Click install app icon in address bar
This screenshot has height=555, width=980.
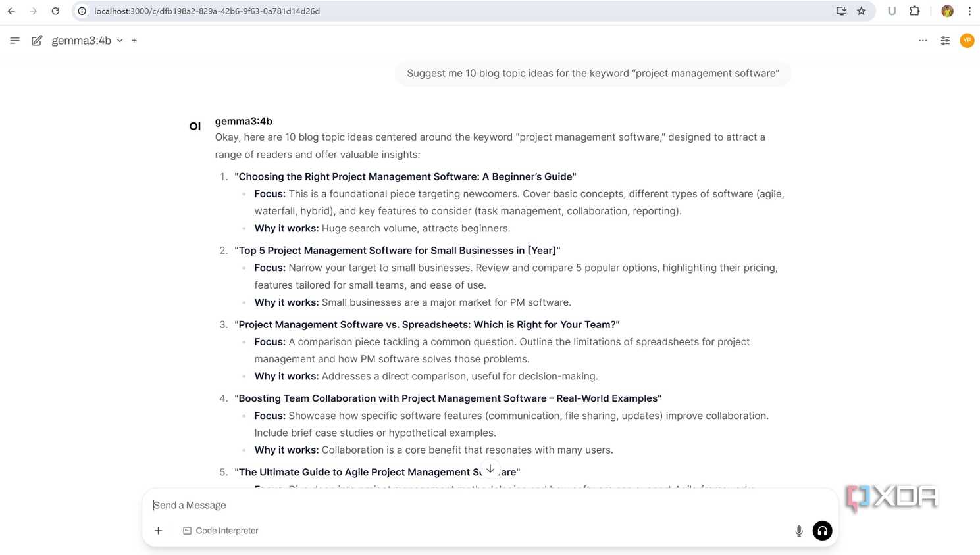[x=841, y=11]
